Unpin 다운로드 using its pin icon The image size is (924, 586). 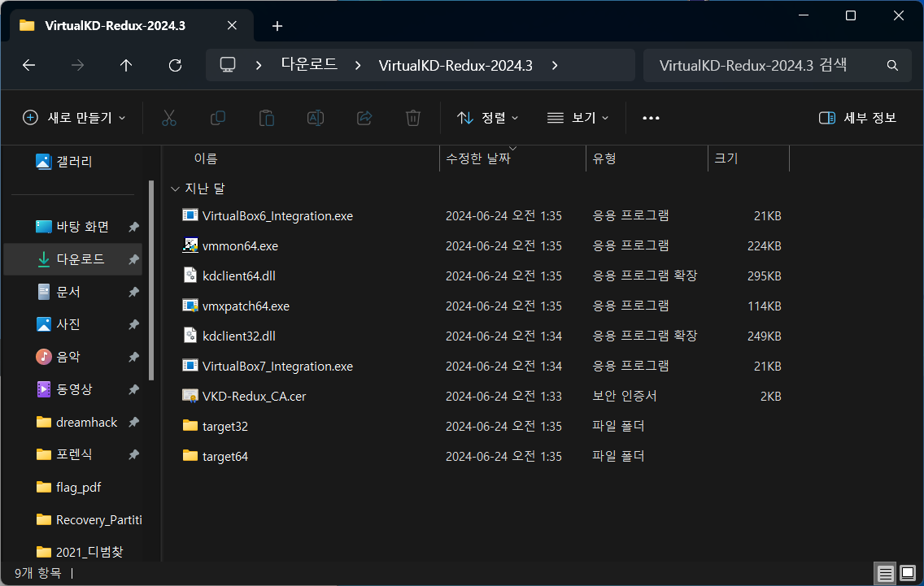[x=133, y=259]
